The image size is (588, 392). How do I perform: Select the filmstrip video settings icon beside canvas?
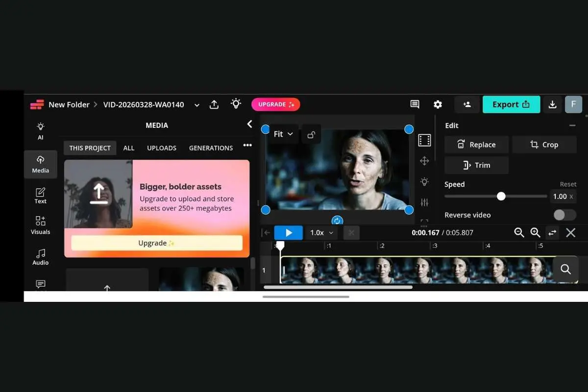[x=424, y=140]
